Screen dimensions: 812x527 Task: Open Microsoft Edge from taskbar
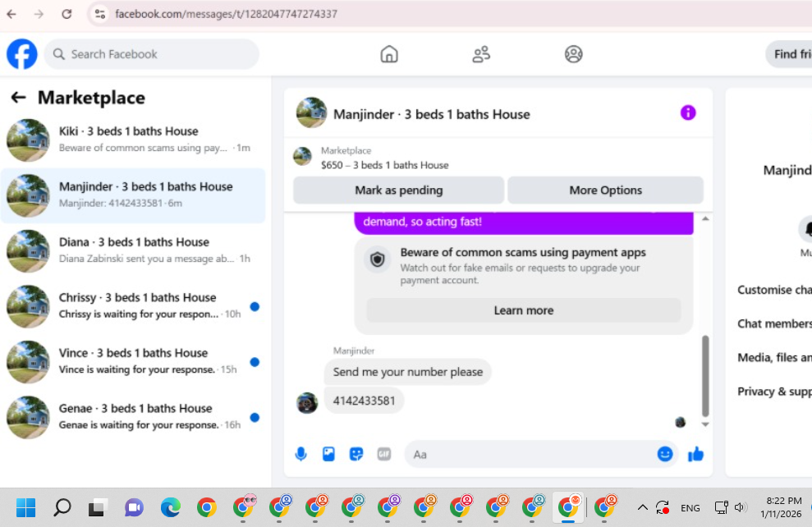pos(171,507)
